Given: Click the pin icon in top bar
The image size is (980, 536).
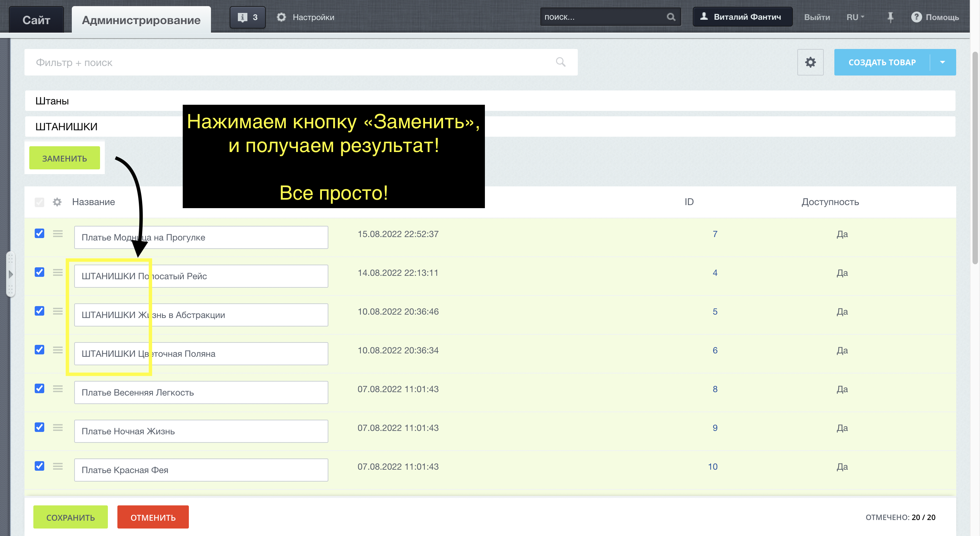Looking at the screenshot, I should [890, 17].
